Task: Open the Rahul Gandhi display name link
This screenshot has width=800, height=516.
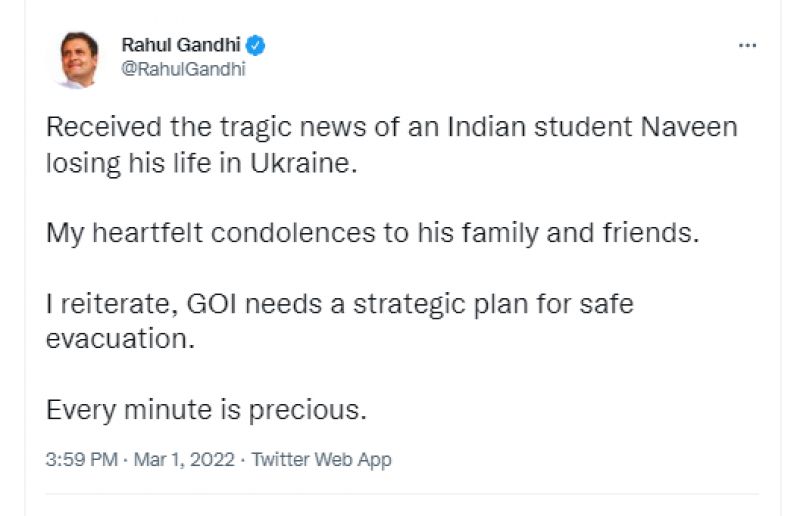Action: [x=183, y=45]
